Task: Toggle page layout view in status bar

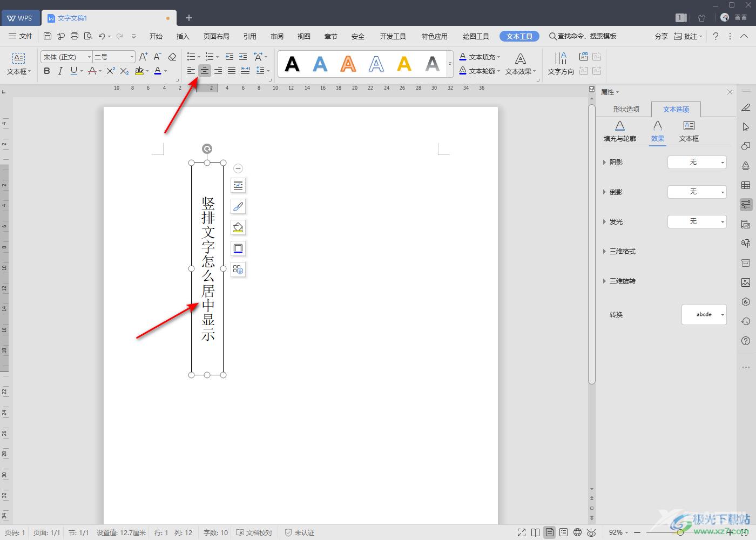Action: click(549, 532)
